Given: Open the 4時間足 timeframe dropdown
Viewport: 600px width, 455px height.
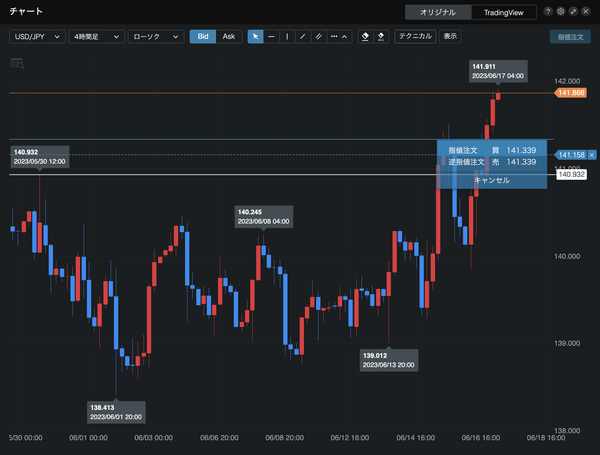Looking at the screenshot, I should (96, 36).
